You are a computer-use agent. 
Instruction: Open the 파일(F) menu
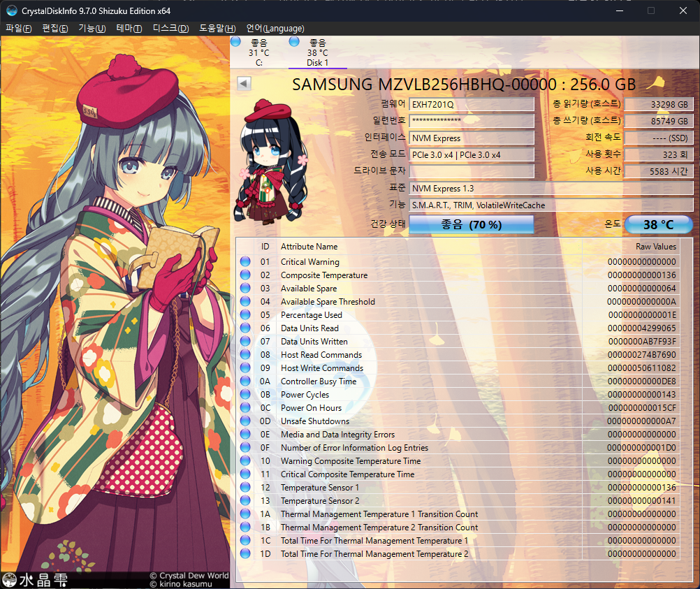19,28
